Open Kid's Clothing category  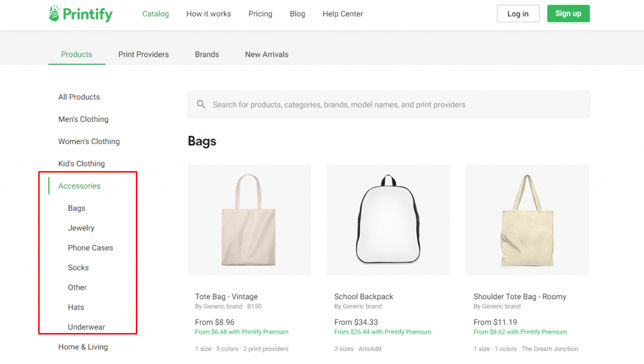point(81,163)
